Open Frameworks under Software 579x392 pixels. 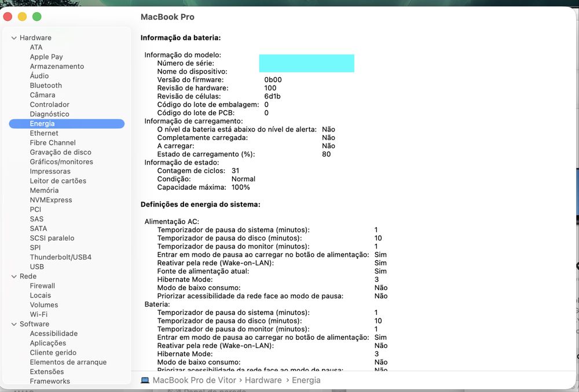50,382
